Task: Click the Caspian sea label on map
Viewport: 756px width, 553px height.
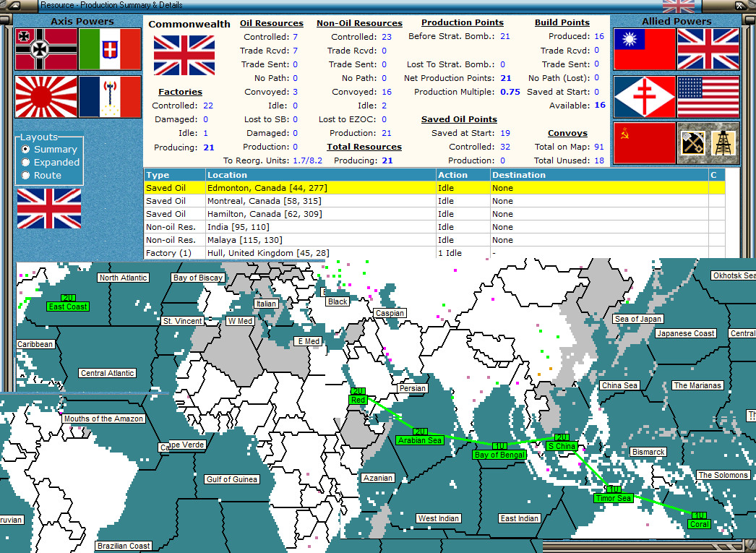Action: click(390, 314)
